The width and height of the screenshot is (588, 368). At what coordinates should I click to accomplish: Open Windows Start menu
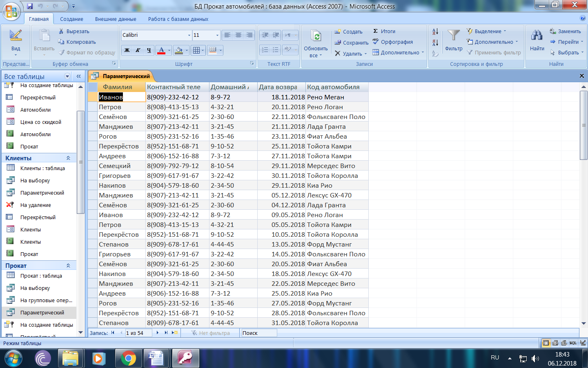(13, 359)
